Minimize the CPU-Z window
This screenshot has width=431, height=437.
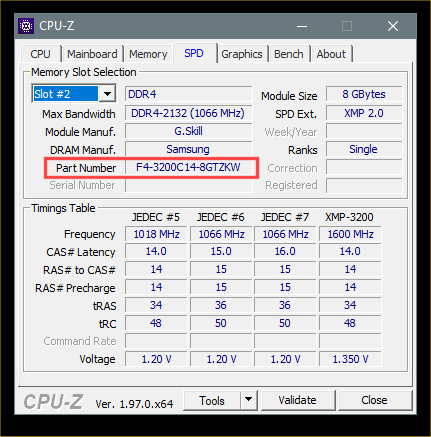302,26
